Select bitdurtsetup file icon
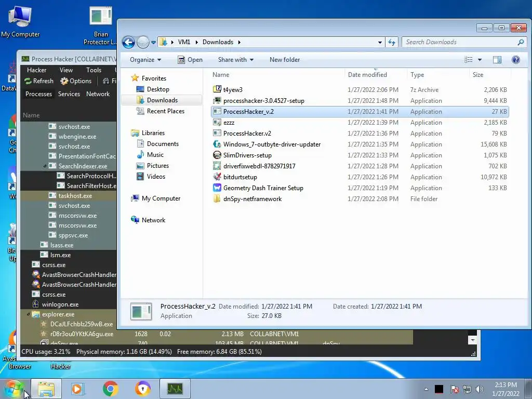This screenshot has width=532, height=399. coord(217,177)
